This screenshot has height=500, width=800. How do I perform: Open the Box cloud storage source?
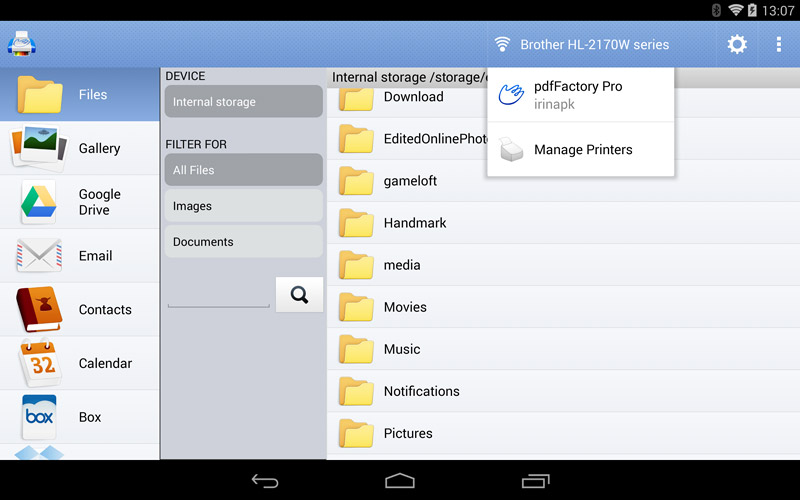click(80, 417)
